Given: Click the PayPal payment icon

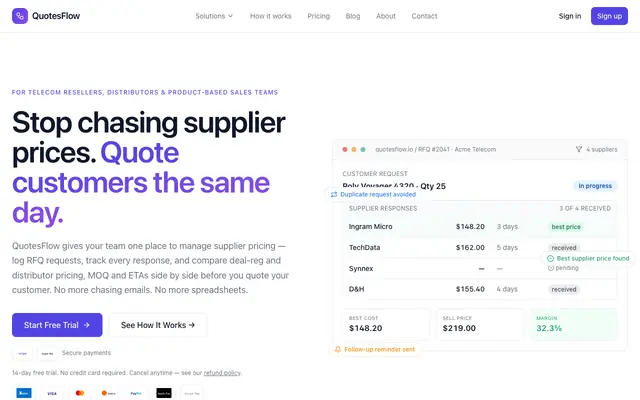Looking at the screenshot, I should pos(136,393).
